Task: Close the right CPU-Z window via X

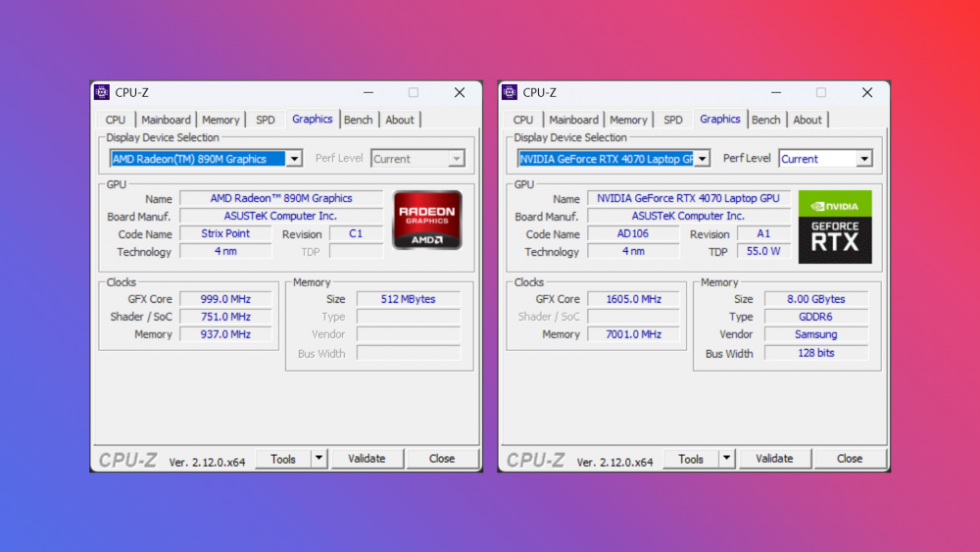Action: coord(866,92)
